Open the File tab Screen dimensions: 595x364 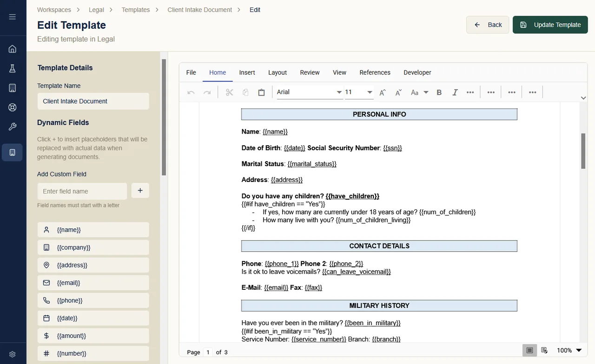point(191,72)
